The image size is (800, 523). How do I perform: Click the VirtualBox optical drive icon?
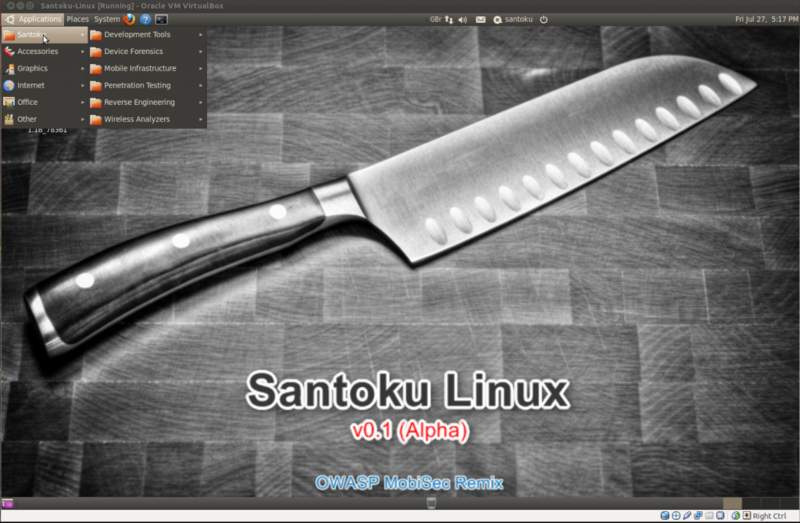[x=676, y=515]
